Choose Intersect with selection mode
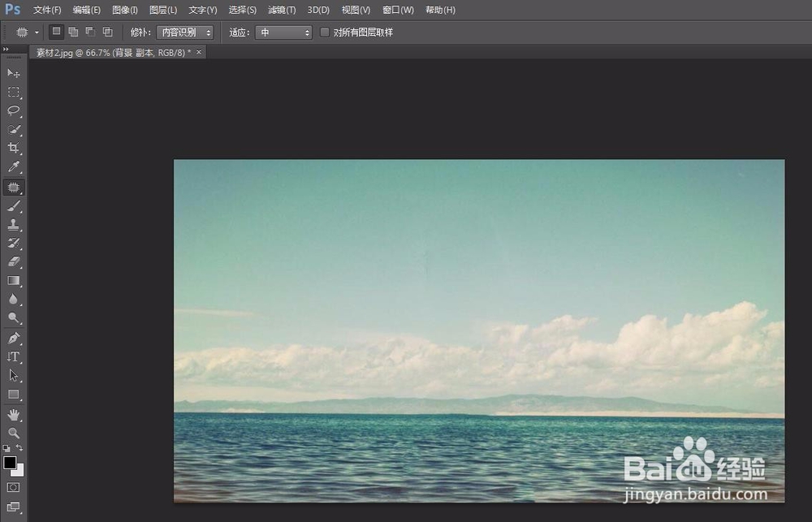The image size is (812, 522). pyautogui.click(x=108, y=32)
